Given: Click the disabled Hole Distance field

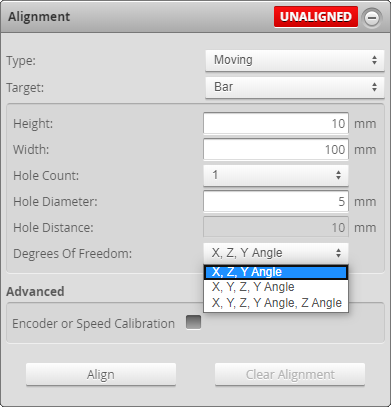Looking at the screenshot, I should [x=276, y=228].
